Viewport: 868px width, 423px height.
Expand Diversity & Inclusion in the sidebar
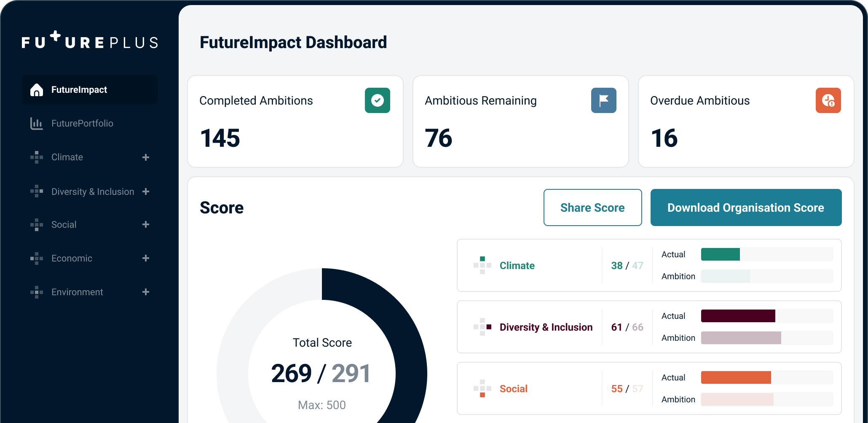(146, 191)
